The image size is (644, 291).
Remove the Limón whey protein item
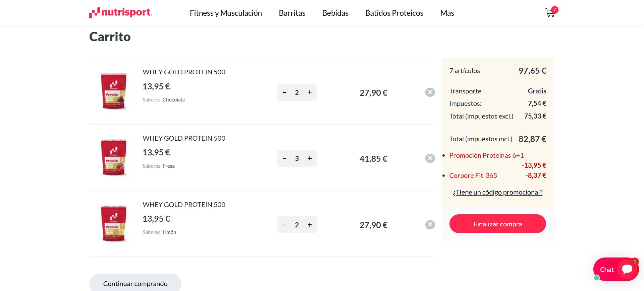[430, 225]
